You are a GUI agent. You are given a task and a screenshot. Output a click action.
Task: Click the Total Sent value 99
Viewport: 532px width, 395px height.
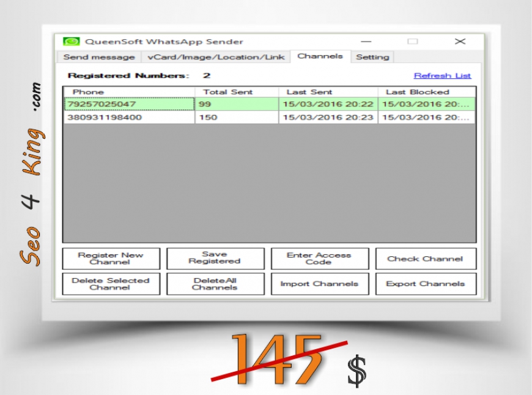[x=237, y=104]
